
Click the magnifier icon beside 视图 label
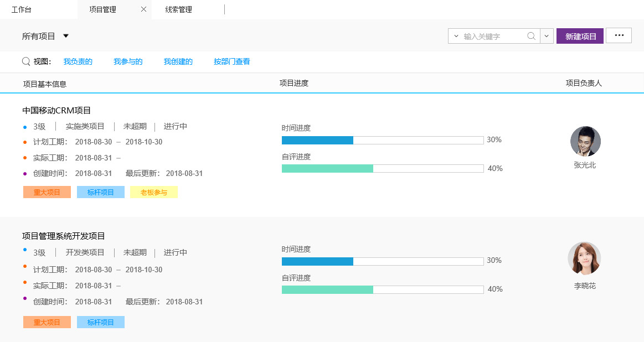tap(26, 61)
